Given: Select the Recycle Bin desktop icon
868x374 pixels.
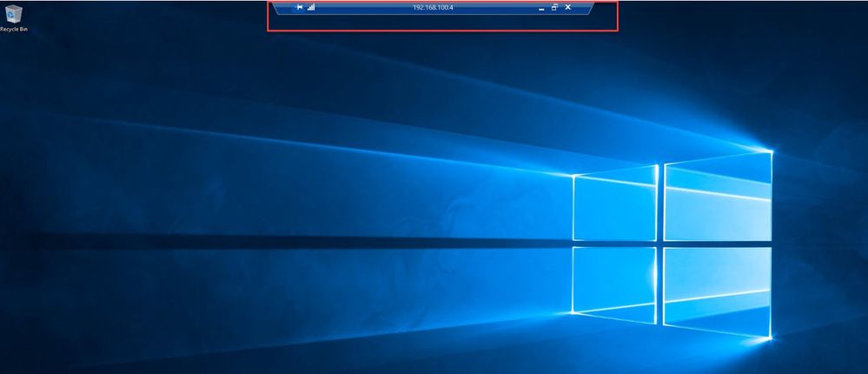Looking at the screenshot, I should 13,18.
